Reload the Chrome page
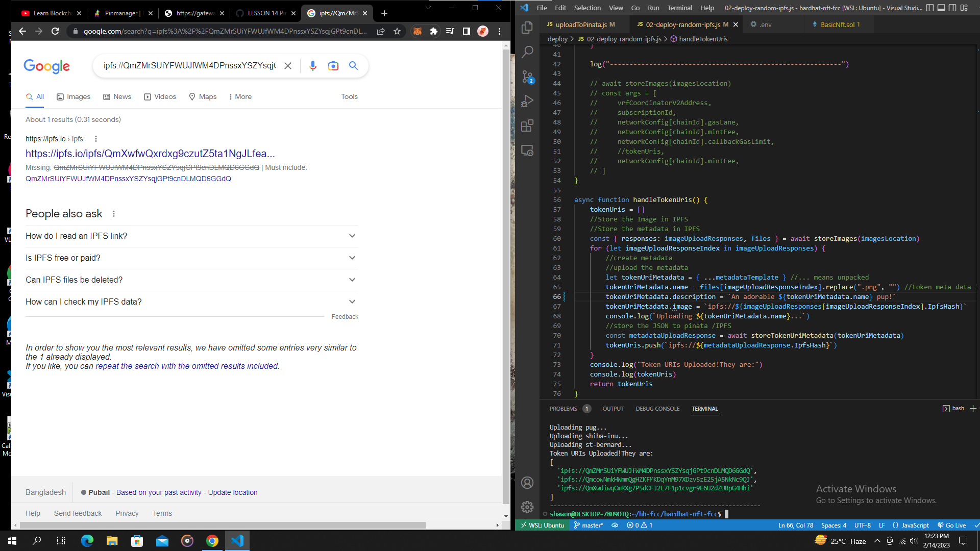 (55, 31)
